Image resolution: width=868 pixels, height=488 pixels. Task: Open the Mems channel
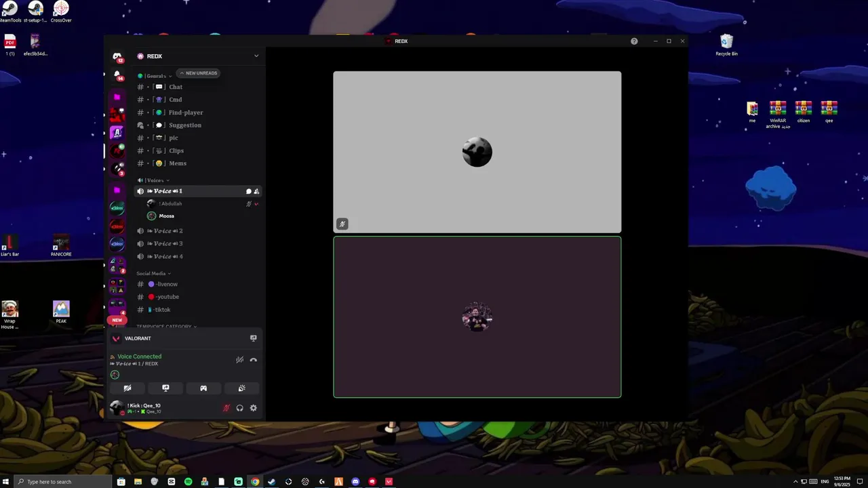(198, 163)
